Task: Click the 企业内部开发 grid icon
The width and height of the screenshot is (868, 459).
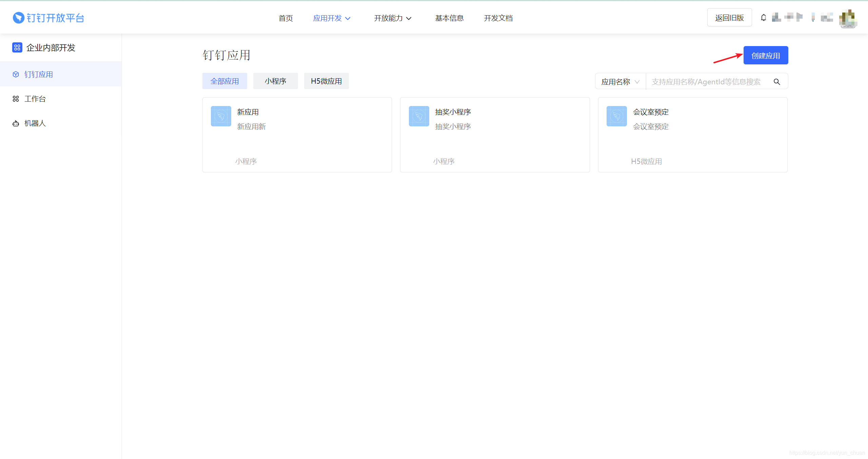Action: click(x=17, y=47)
